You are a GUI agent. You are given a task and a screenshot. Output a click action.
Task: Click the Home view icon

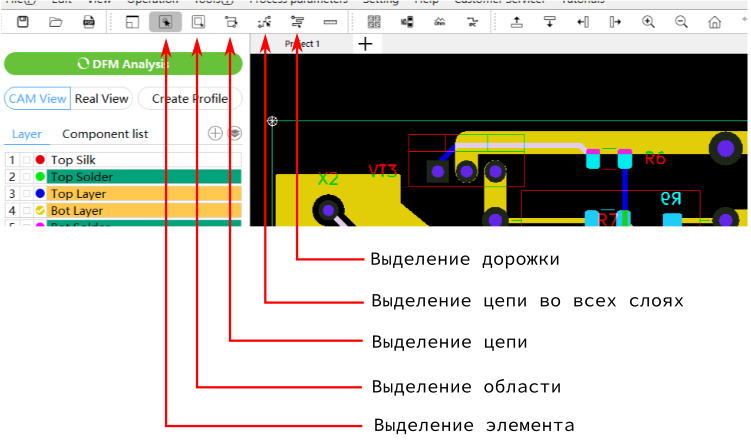[714, 21]
